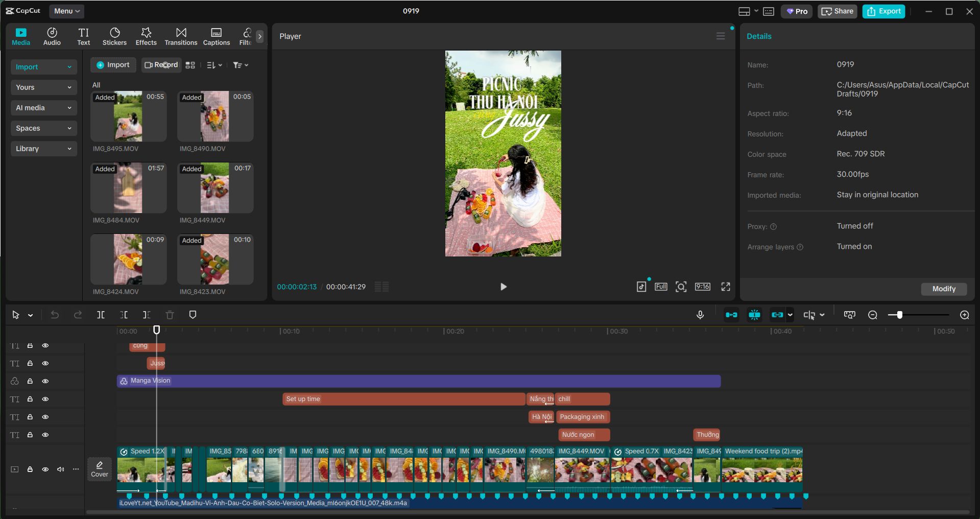Open the Transitions panel
The height and width of the screenshot is (519, 980).
click(x=181, y=37)
